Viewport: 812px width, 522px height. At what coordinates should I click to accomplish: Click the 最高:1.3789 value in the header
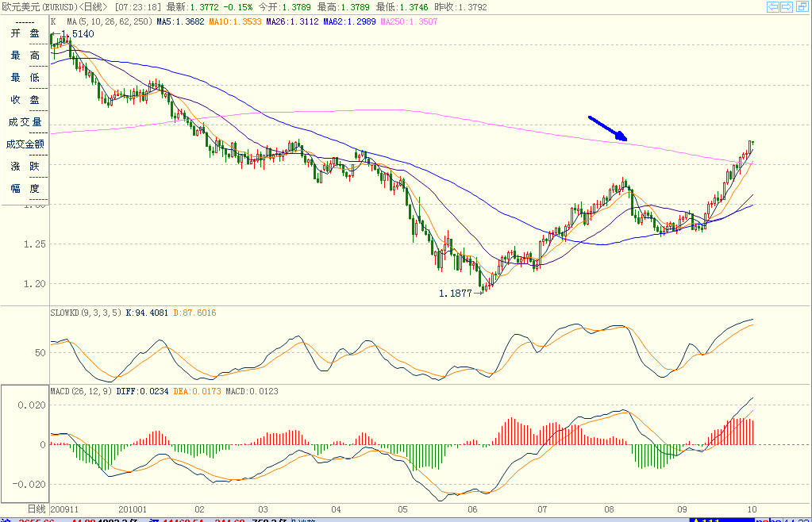pos(344,7)
